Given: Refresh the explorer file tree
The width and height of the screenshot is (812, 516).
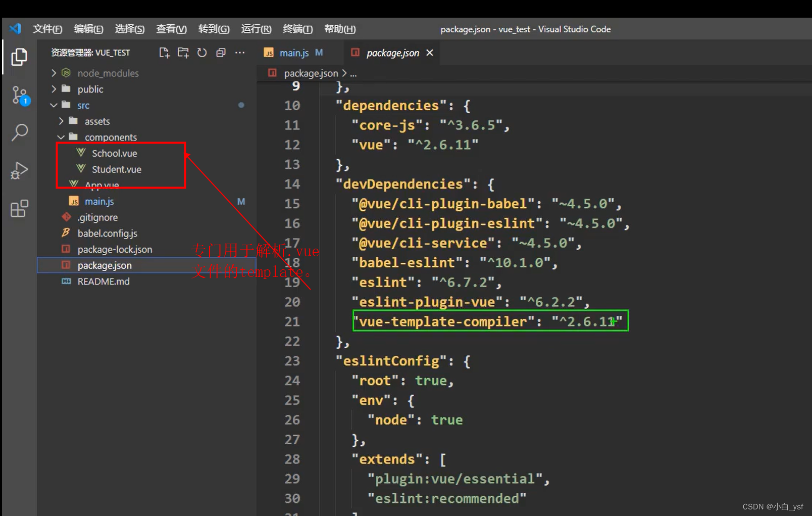Looking at the screenshot, I should click(202, 53).
